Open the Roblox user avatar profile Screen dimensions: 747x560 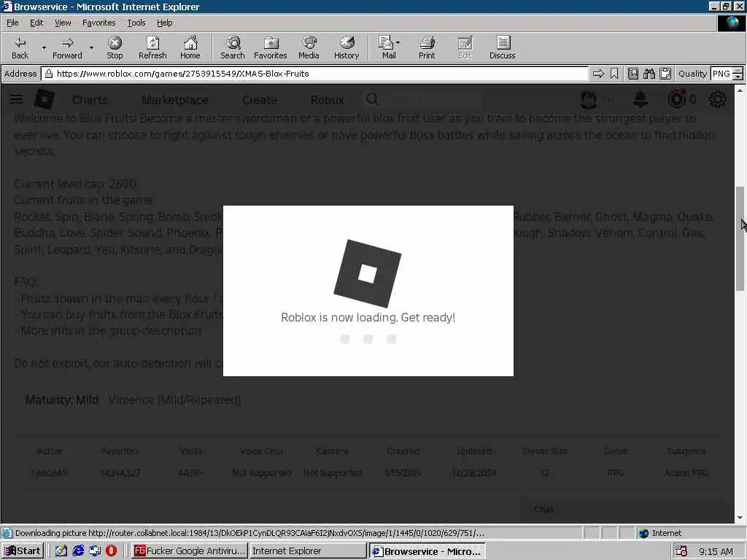tap(589, 99)
